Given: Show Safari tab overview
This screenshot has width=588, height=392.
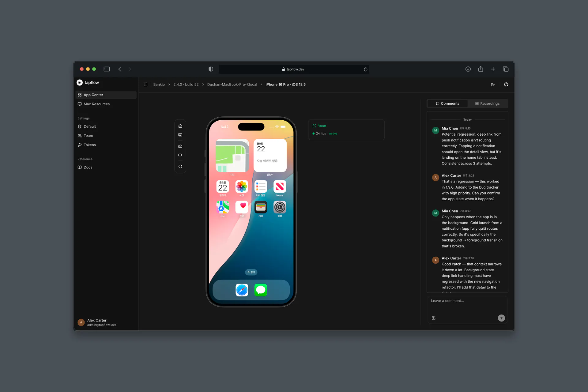Looking at the screenshot, I should [506, 69].
